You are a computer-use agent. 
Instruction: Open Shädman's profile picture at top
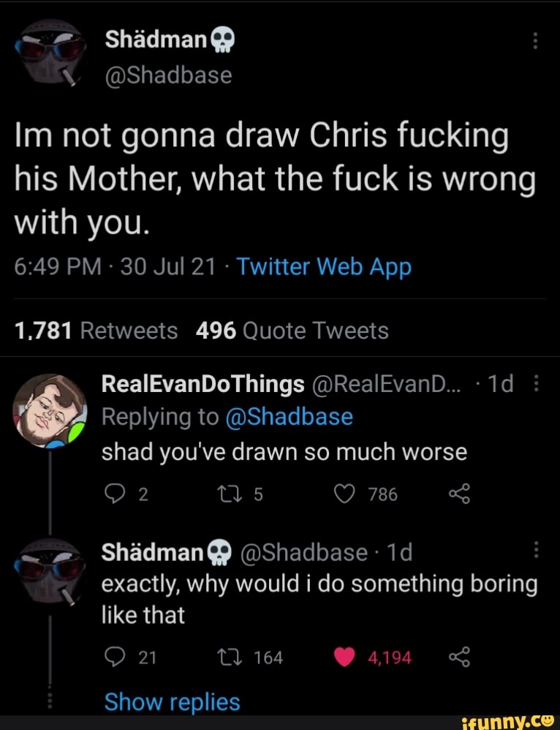tap(48, 51)
